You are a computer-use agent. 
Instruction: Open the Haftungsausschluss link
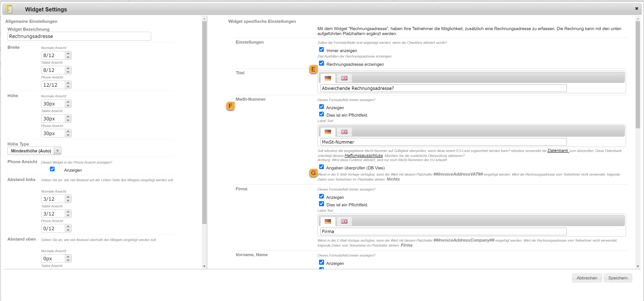click(x=363, y=156)
